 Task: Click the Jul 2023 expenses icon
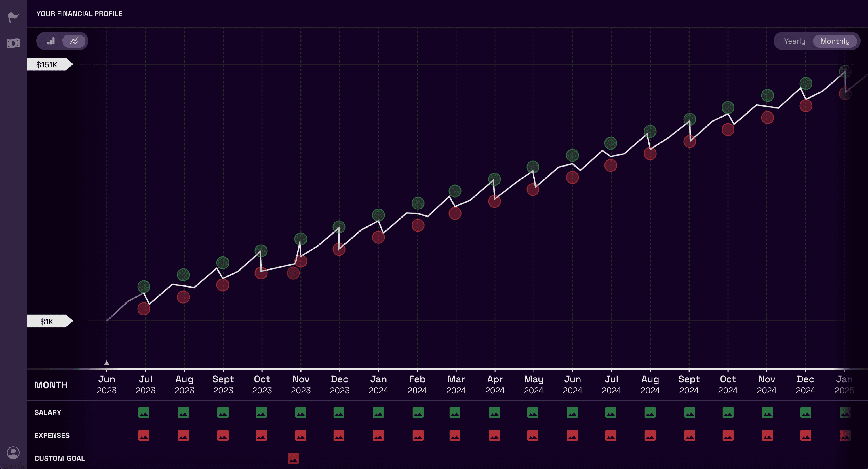point(144,435)
